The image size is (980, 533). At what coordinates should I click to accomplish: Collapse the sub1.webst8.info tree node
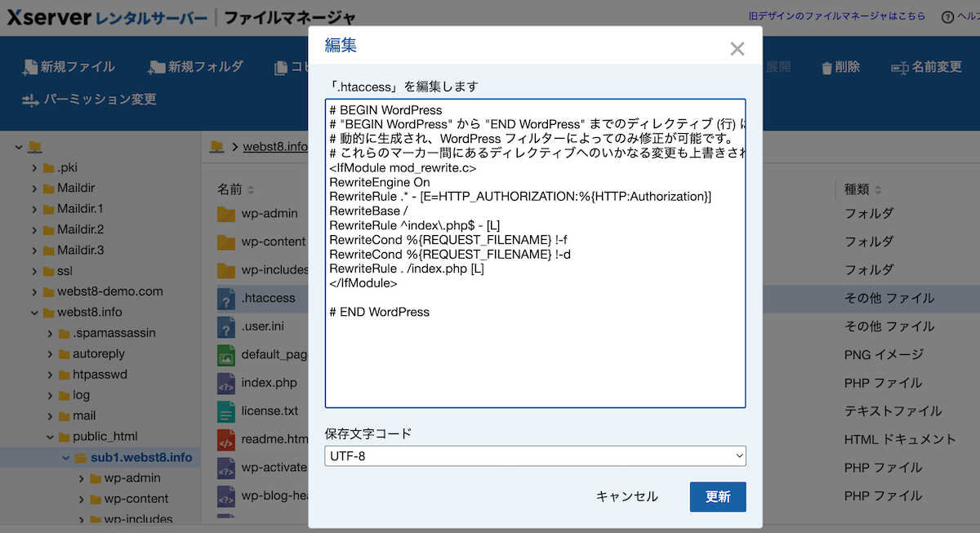point(67,457)
